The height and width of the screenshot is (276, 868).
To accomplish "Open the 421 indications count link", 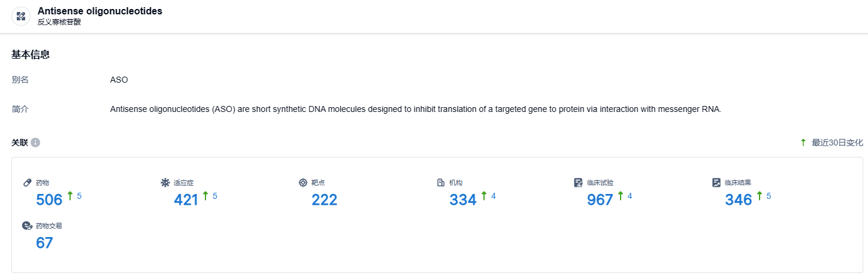I will click(x=186, y=200).
